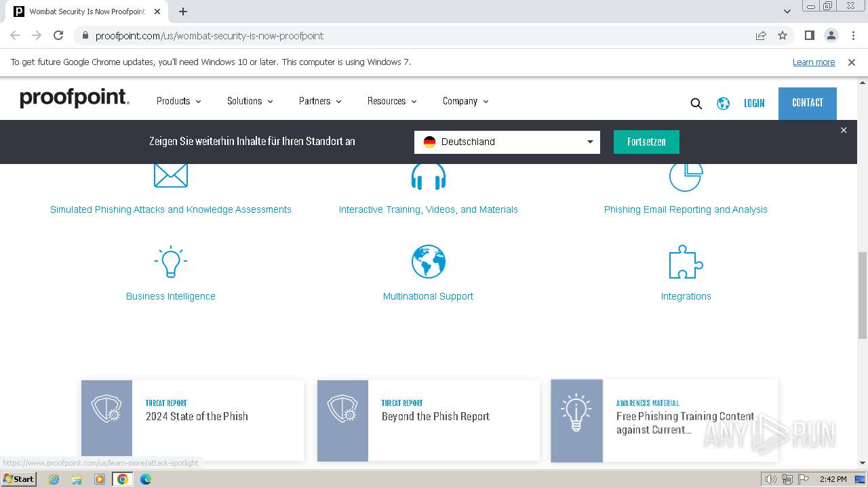Open the media player taskbar icon
The height and width of the screenshot is (488, 868).
point(100,479)
